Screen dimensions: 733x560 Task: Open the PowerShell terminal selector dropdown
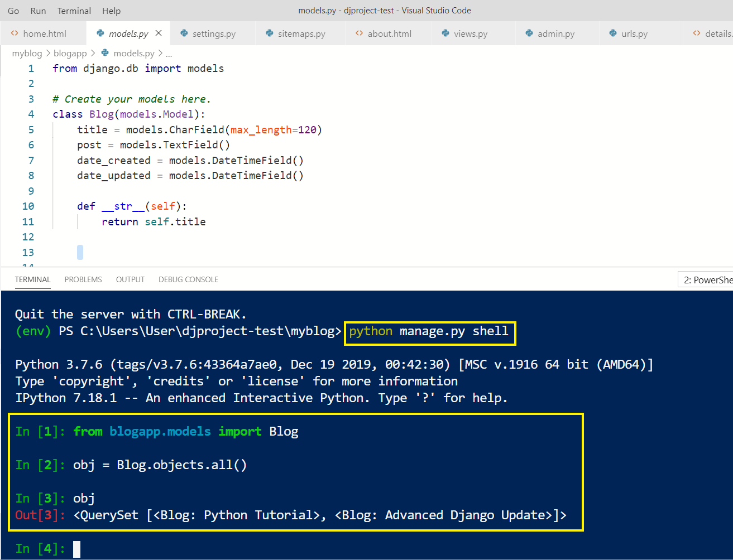coord(706,279)
